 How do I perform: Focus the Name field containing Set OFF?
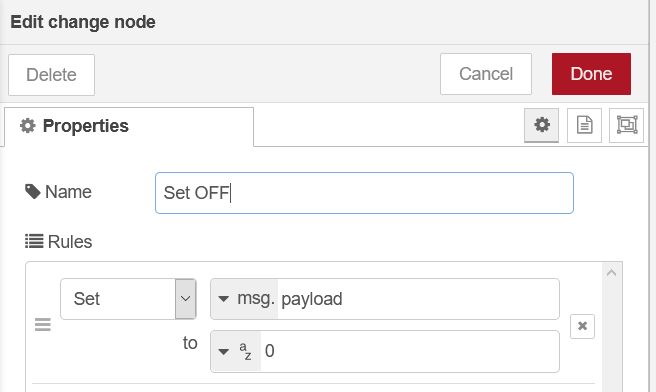364,193
